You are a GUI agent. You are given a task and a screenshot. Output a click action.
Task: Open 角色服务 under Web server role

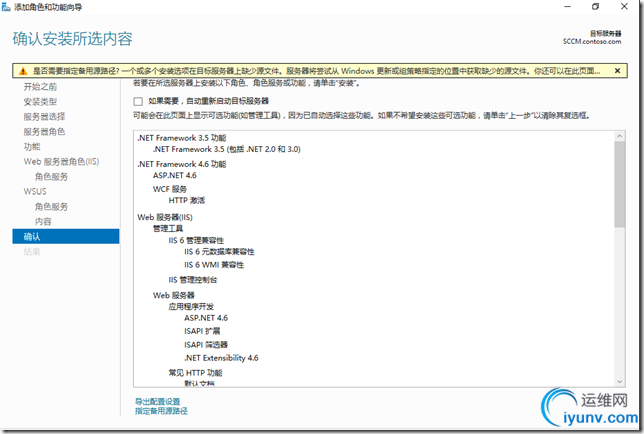click(x=51, y=177)
